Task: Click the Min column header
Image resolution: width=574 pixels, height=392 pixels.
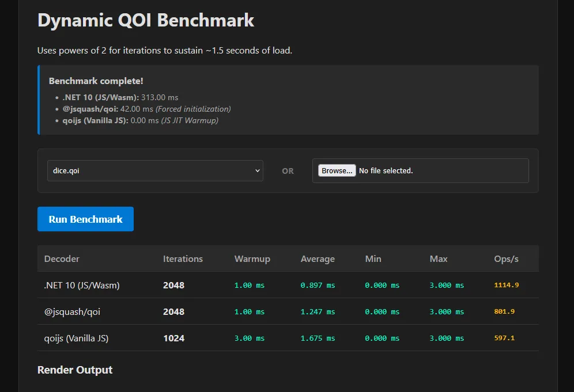Action: [x=372, y=258]
